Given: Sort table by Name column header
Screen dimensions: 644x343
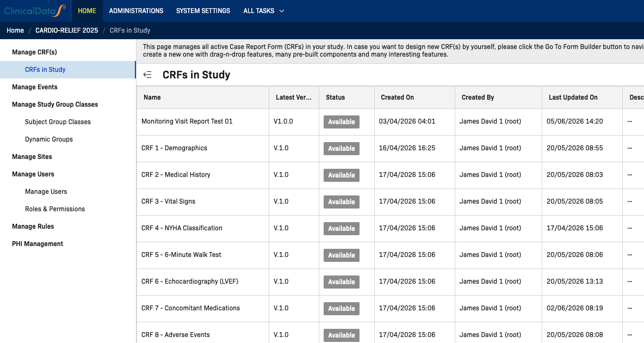Looking at the screenshot, I should point(203,97).
